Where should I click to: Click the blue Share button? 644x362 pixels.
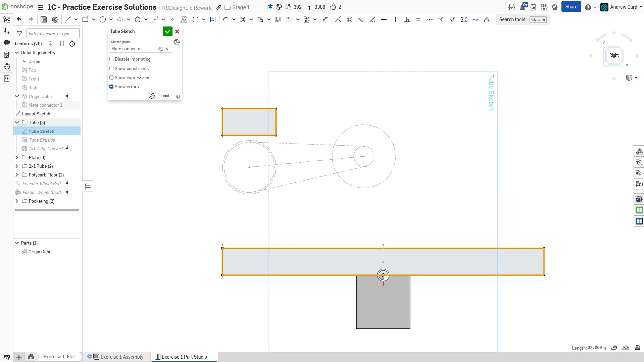[x=571, y=7]
